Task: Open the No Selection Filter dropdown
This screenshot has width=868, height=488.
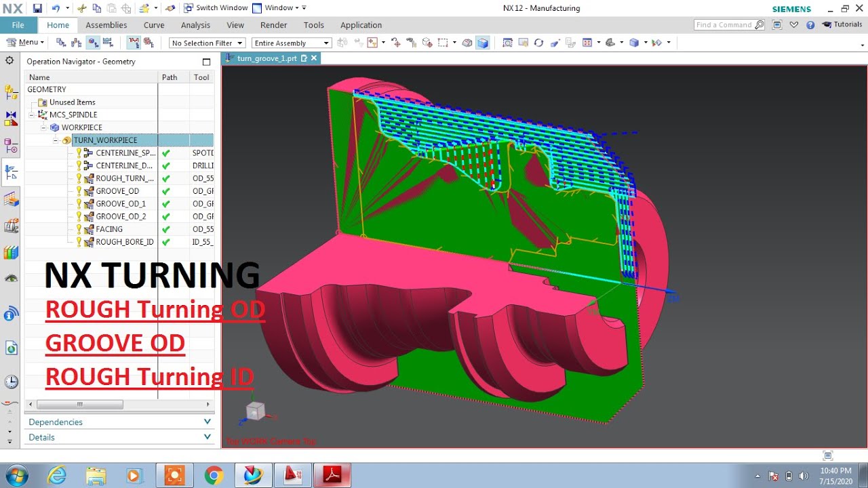Action: [x=207, y=43]
